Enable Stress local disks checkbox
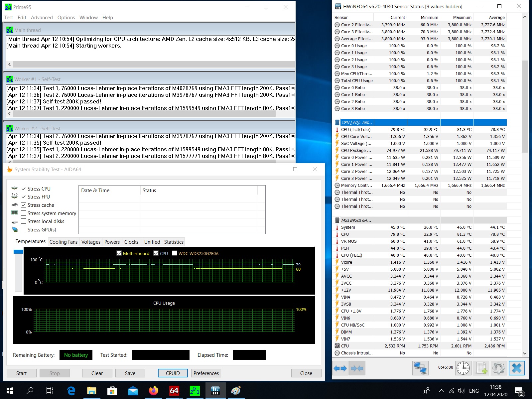Viewport: 532px width, 399px height. [x=24, y=221]
